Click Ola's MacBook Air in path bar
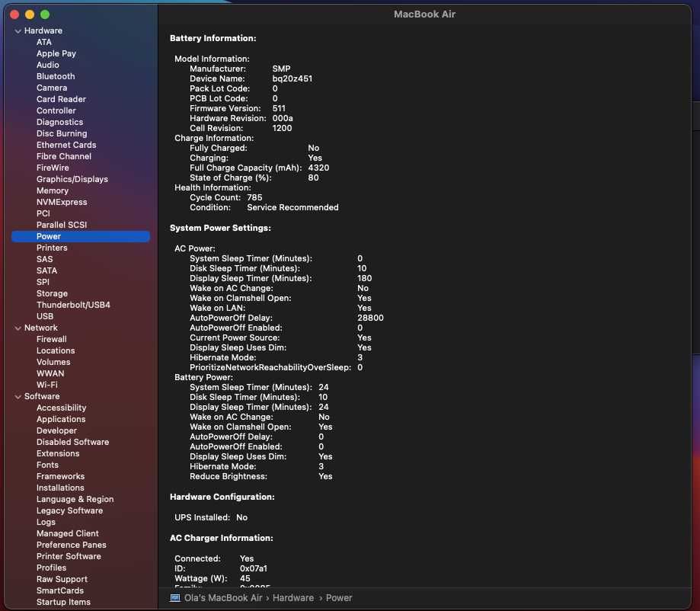 coord(223,597)
